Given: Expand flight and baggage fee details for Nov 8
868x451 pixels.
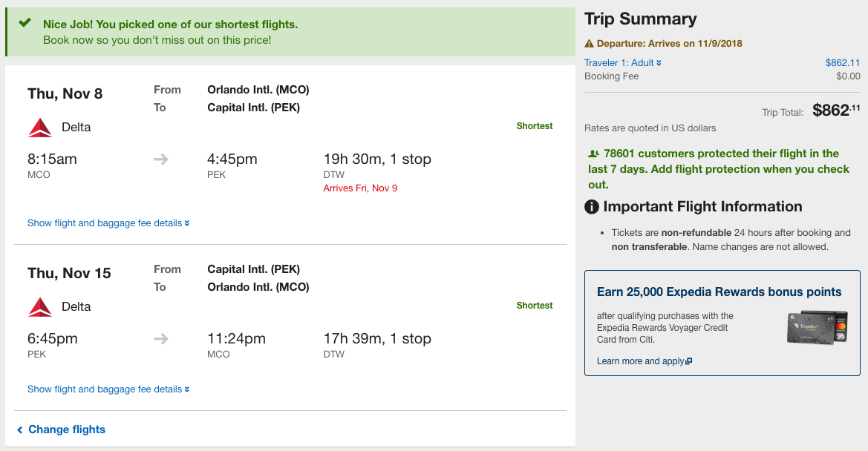Looking at the screenshot, I should coord(108,223).
